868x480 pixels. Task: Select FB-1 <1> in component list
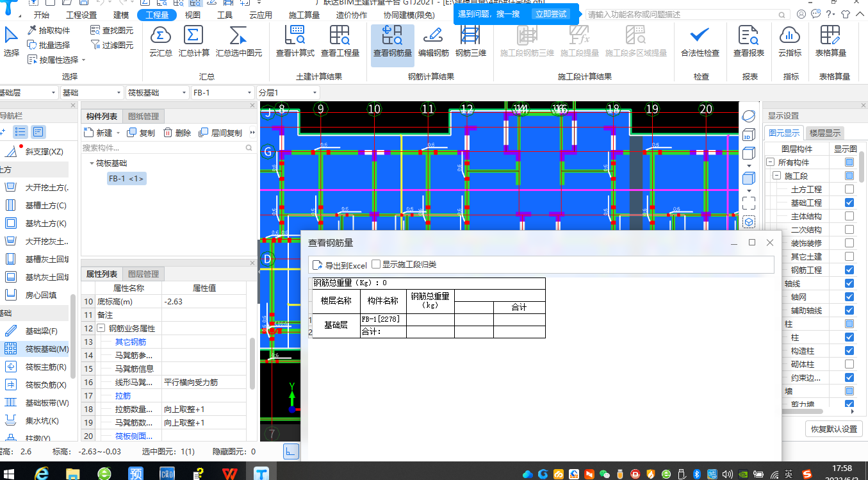(126, 179)
